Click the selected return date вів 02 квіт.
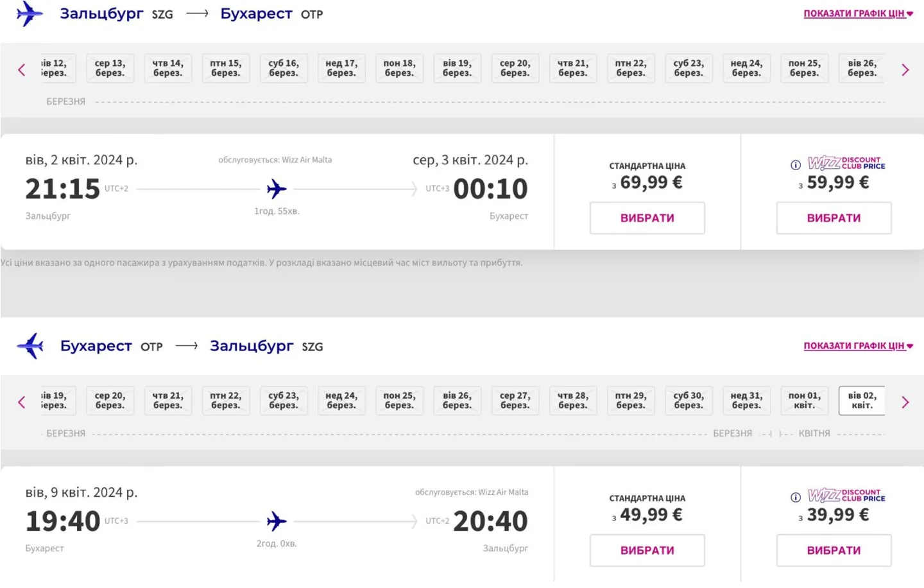Viewport: 924px width, 588px height. pos(862,401)
